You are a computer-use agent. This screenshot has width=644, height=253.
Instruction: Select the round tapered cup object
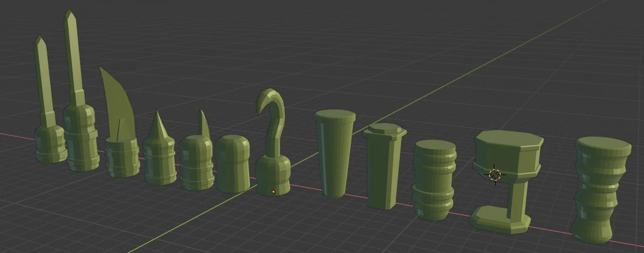[334, 154]
